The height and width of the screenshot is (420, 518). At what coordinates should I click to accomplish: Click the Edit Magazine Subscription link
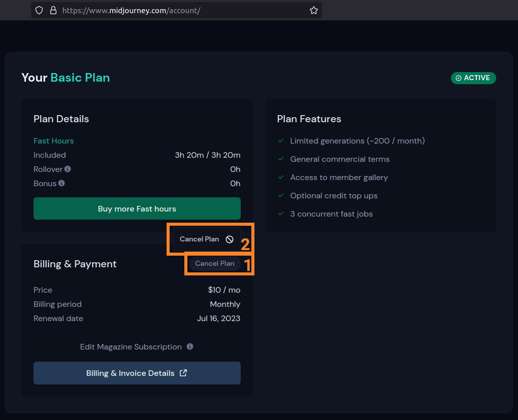[x=131, y=346]
